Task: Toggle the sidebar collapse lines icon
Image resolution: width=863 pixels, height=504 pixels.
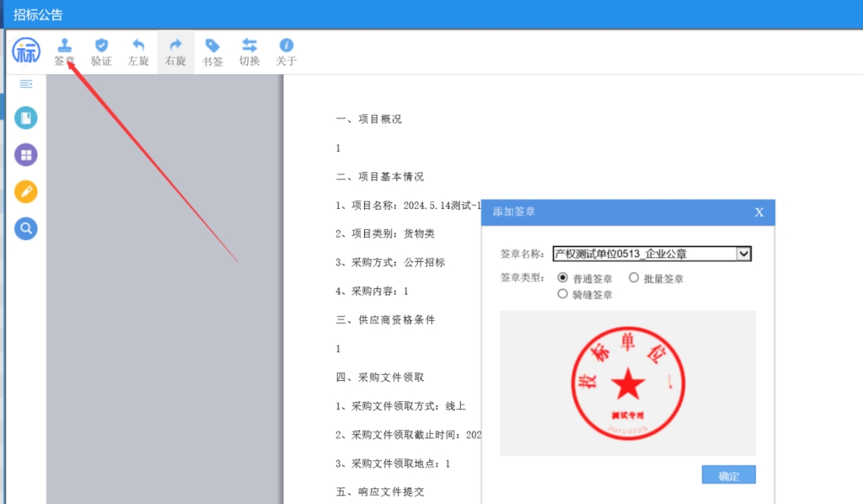Action: (26, 83)
